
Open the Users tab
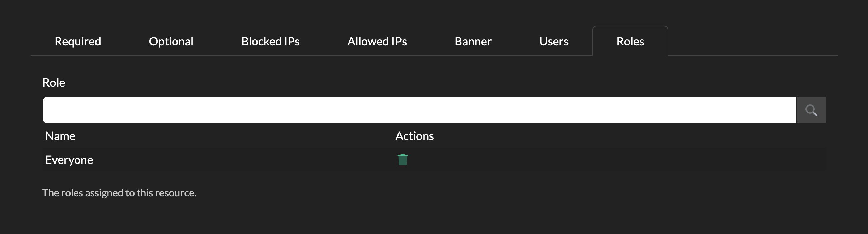(x=554, y=42)
